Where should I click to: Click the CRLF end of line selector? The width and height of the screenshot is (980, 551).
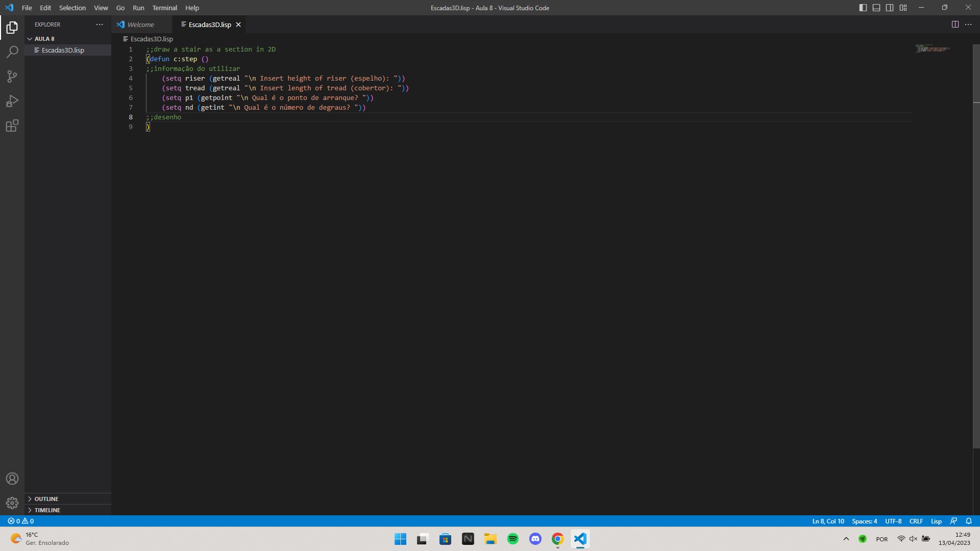[x=916, y=521]
